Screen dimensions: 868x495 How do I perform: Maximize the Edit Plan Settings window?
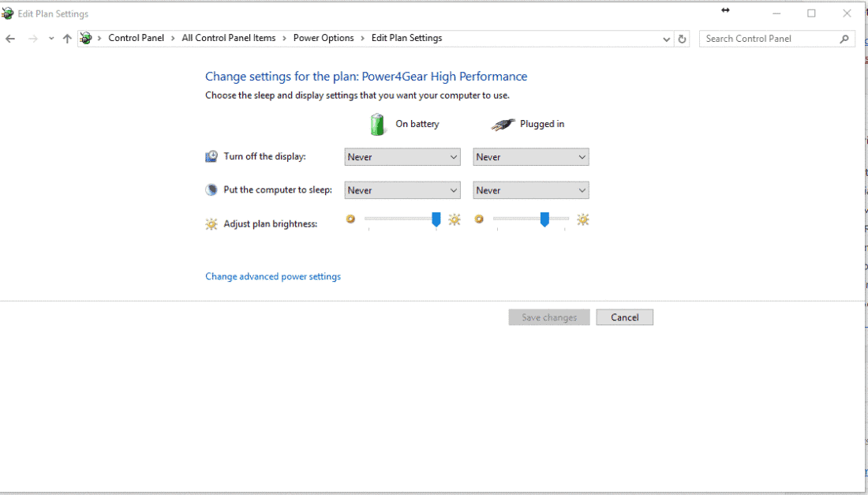point(811,13)
